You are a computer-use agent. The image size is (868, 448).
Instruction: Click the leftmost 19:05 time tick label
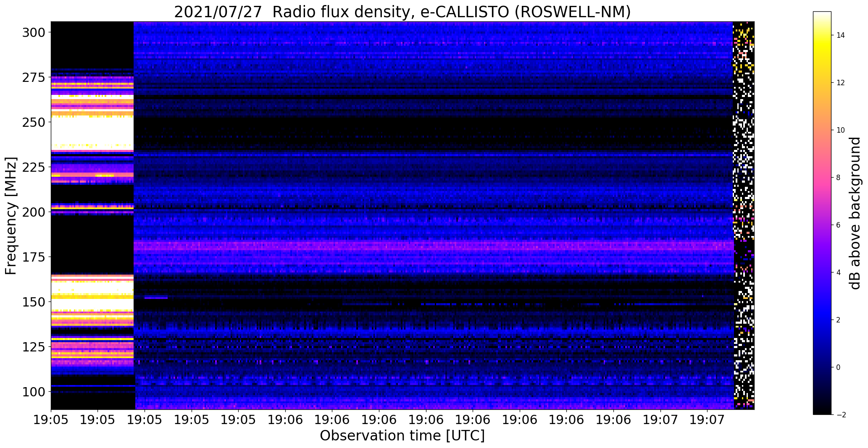51,419
